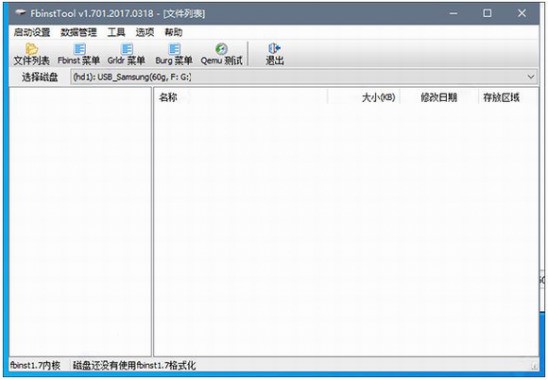Click the 退出 exit toolbar icon
Viewport: 548px width, 380px height.
pos(275,54)
